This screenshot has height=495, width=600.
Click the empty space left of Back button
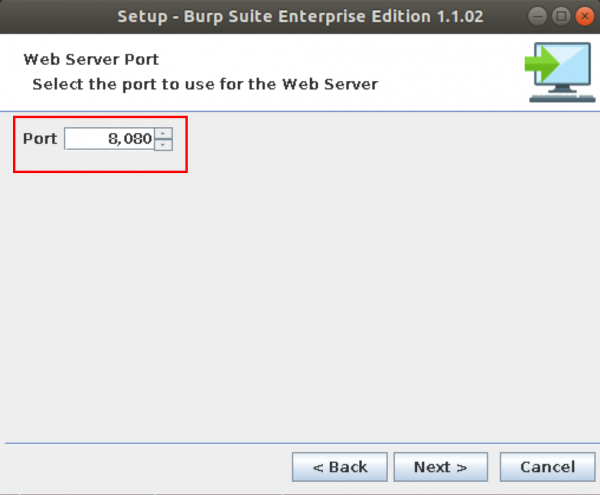[150, 467]
